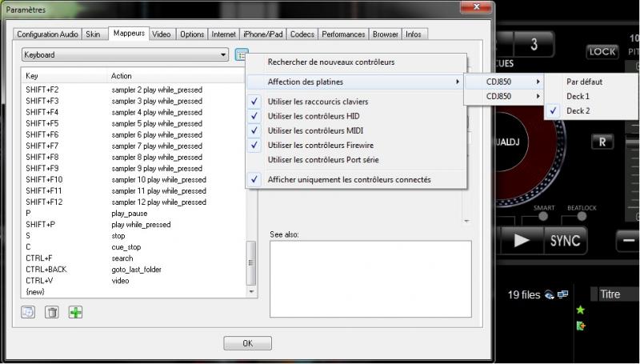Open the Keyboard mapper dropdown
This screenshot has width=640, height=364.
point(125,54)
